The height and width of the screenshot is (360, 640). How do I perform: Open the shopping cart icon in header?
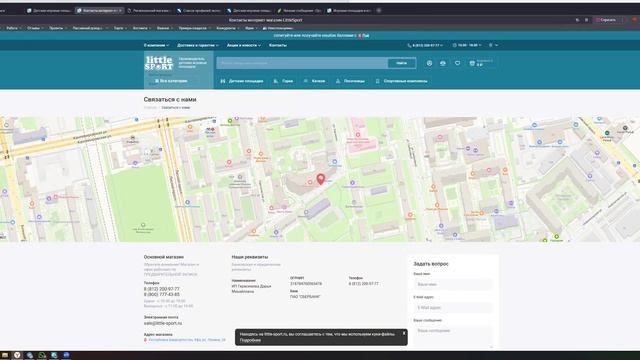472,63
